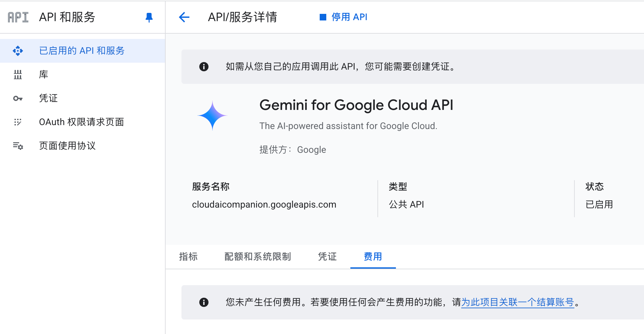The height and width of the screenshot is (334, 644).
Task: Switch to the 指标 tab
Action: [x=188, y=257]
